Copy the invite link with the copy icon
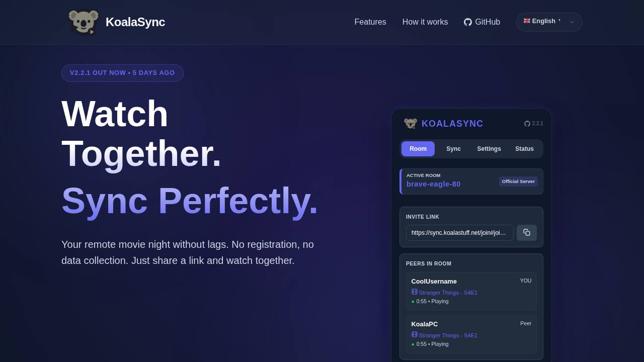Viewport: 644px width, 362px height. (527, 233)
